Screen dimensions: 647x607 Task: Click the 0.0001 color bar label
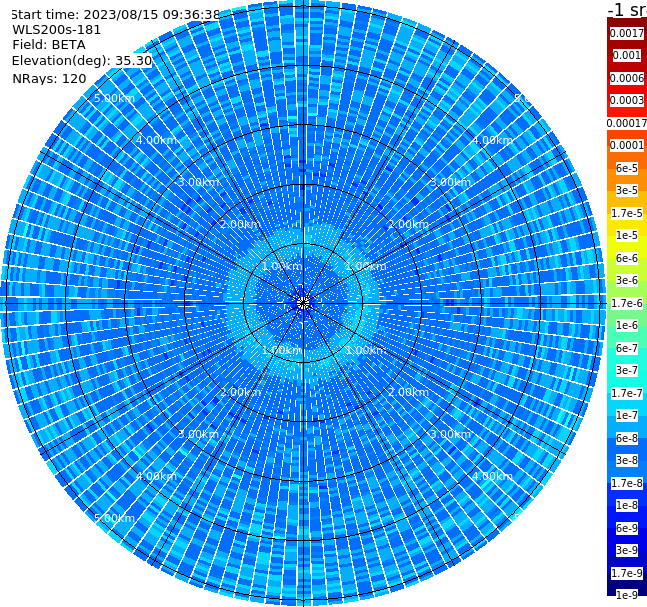[627, 145]
